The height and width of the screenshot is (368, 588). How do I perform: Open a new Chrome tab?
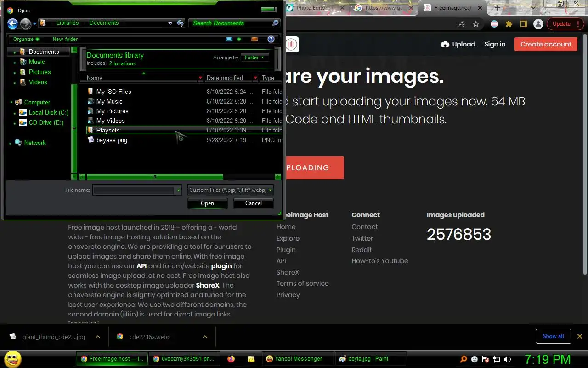[x=498, y=8]
